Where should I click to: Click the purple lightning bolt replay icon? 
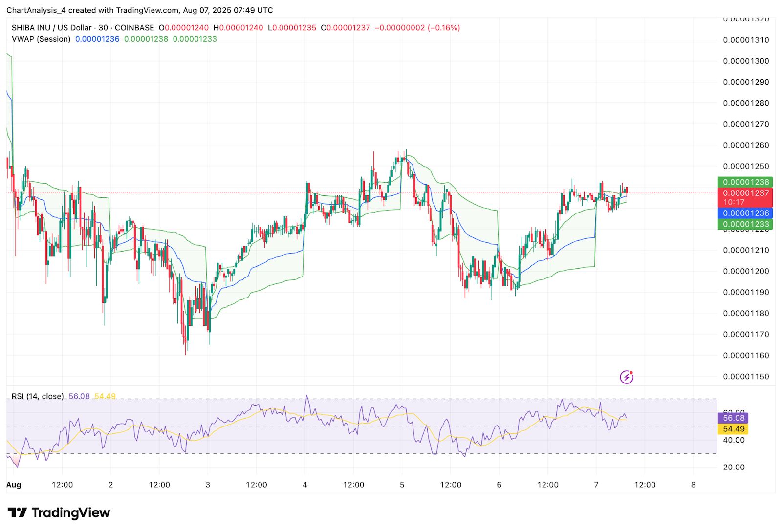[627, 377]
